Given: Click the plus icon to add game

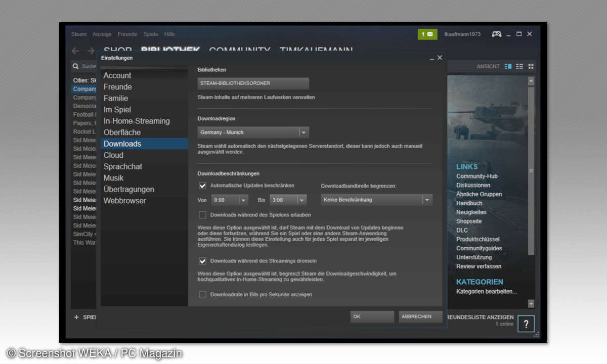Looking at the screenshot, I should 76,317.
